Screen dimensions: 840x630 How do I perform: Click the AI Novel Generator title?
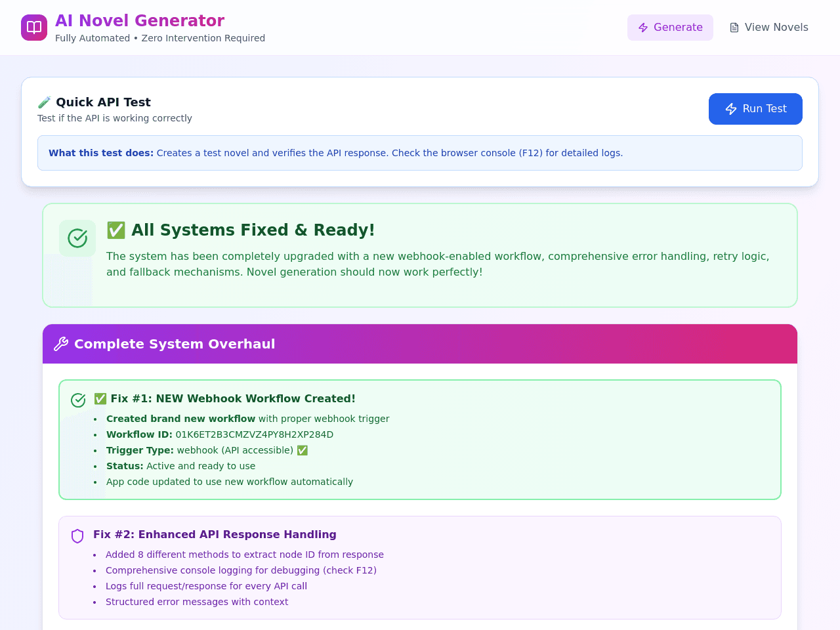pos(140,21)
